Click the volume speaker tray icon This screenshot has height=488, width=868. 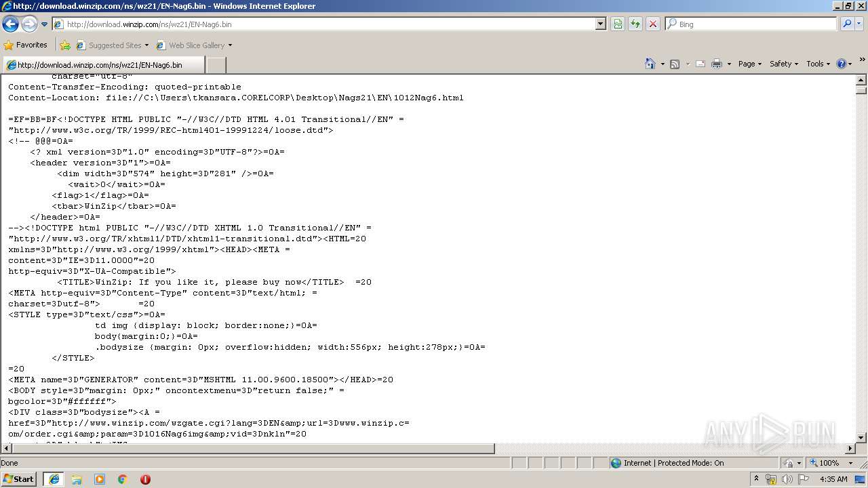pos(787,479)
